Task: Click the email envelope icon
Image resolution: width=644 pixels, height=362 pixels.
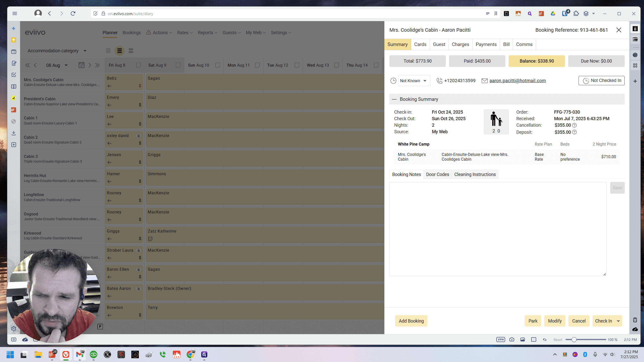Action: (485, 81)
